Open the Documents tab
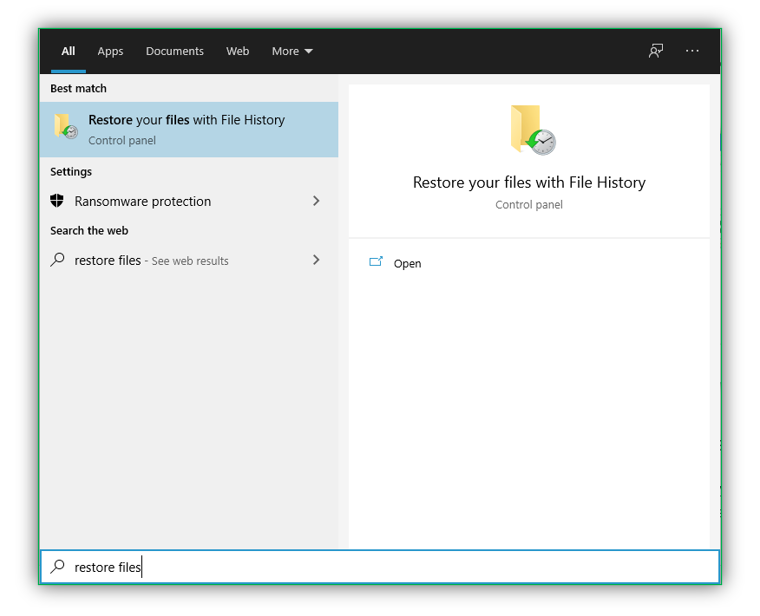 (x=174, y=51)
